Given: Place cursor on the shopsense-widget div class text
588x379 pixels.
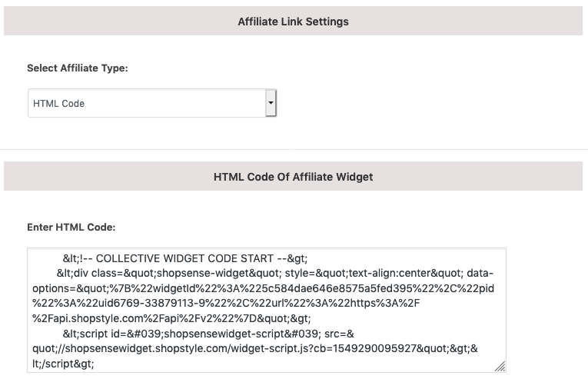Looking at the screenshot, I should coord(169,273).
